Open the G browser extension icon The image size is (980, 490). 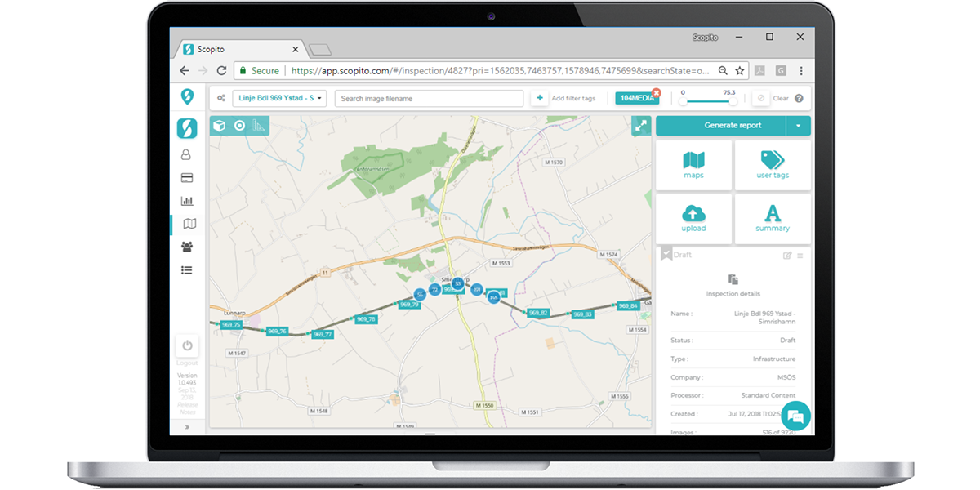tap(781, 71)
